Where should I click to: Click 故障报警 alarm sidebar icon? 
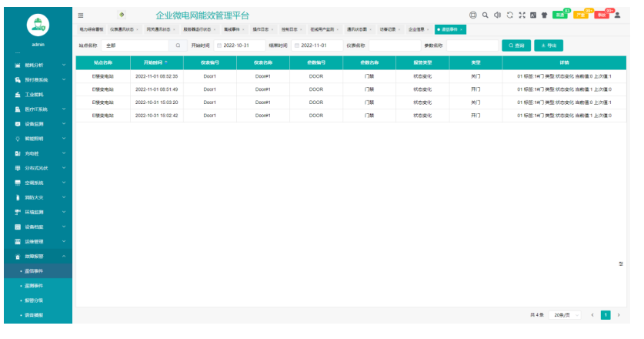click(x=17, y=257)
